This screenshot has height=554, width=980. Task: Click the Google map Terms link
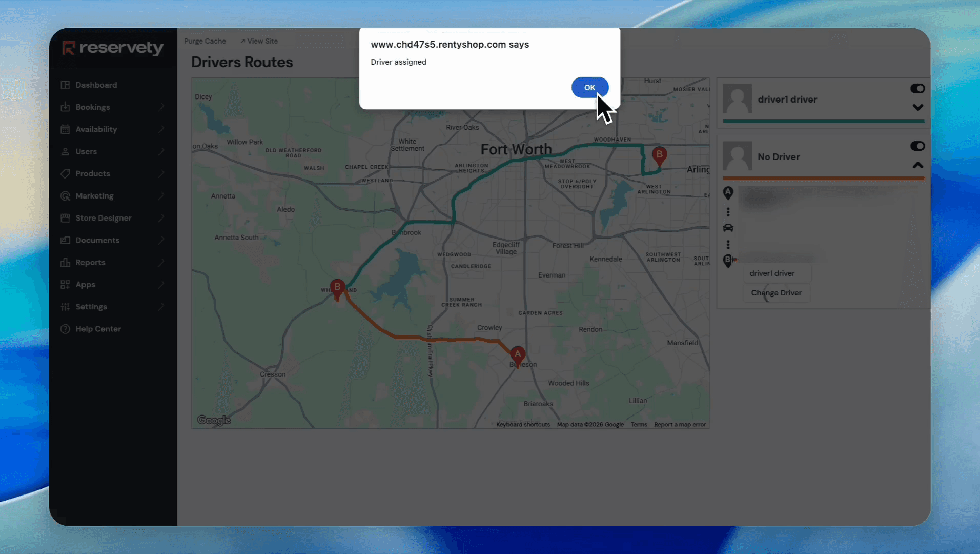639,425
